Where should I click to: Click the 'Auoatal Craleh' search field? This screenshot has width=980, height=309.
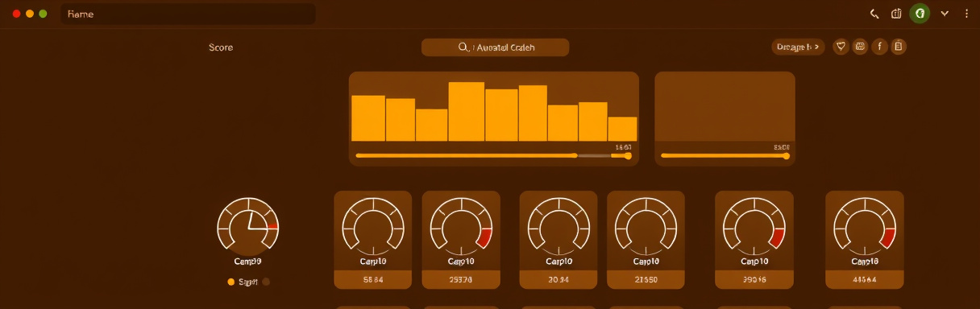pos(495,47)
